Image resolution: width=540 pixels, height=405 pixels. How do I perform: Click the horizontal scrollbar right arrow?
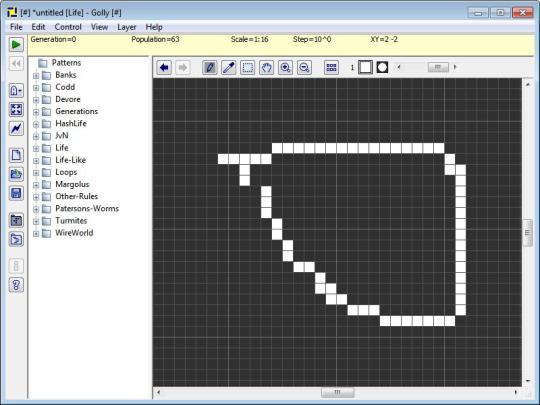516,392
